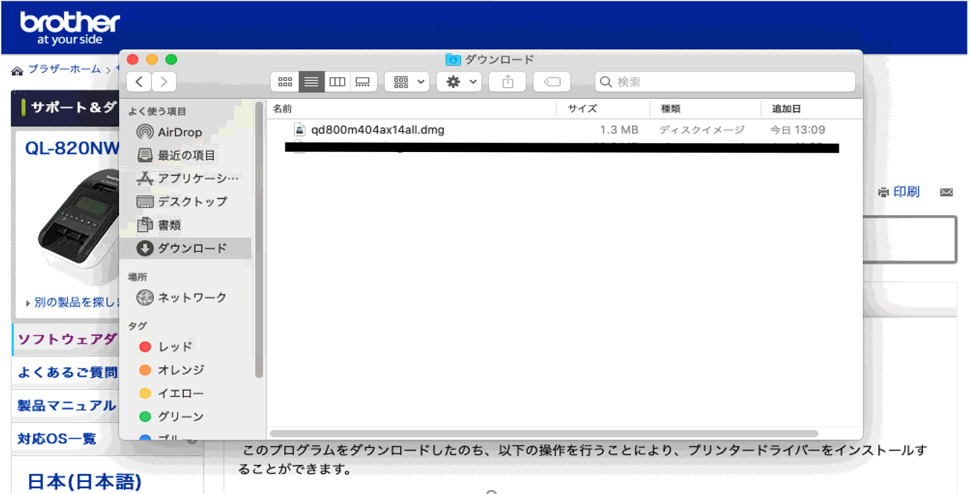This screenshot has width=970, height=494.
Task: Focus the Finder search field
Action: click(725, 82)
